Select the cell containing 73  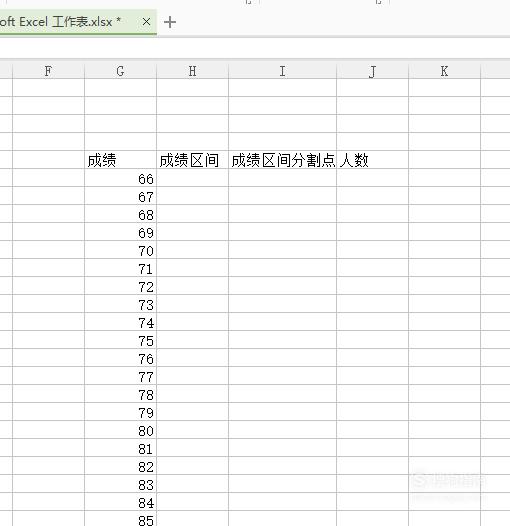coord(120,304)
